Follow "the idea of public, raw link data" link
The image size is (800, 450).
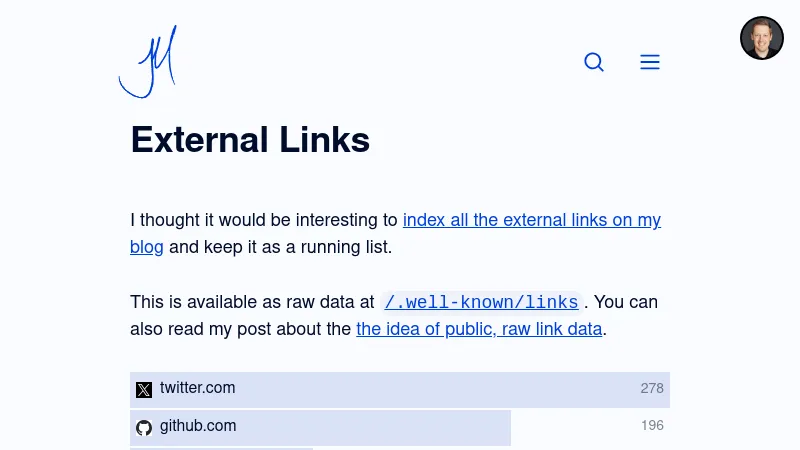pyautogui.click(x=479, y=328)
